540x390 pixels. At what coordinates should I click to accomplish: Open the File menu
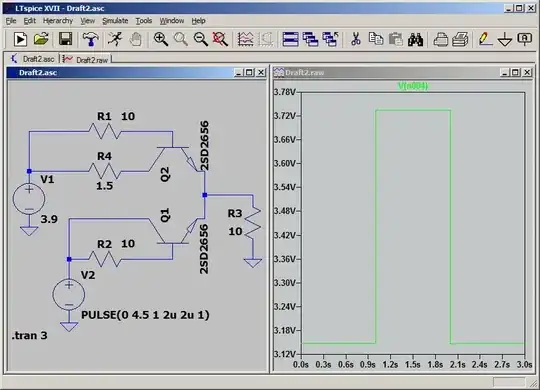click(x=11, y=21)
